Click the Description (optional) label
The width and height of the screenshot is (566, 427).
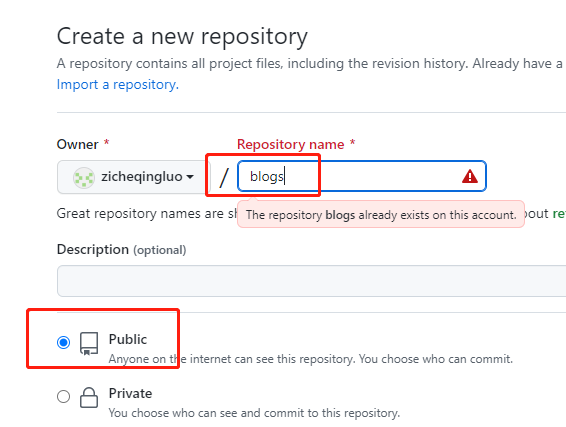(x=122, y=249)
